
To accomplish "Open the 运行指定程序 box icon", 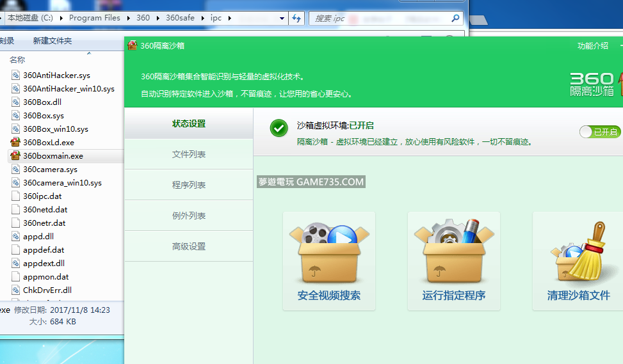I will coord(454,251).
